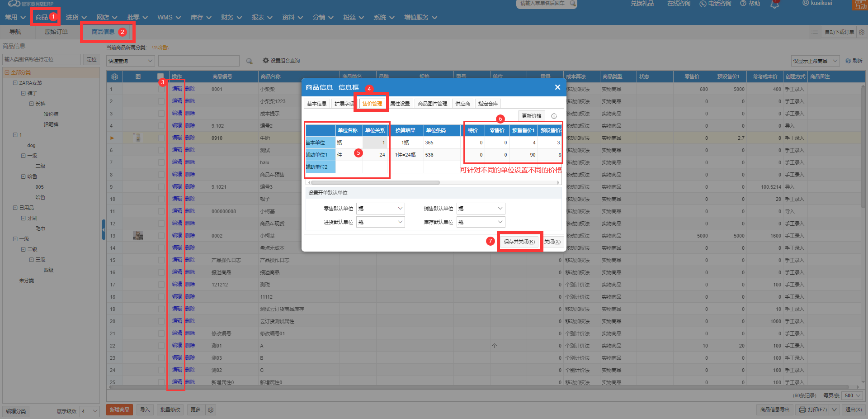
Task: Open gear settings beside 自动下载订单
Action: point(861,32)
